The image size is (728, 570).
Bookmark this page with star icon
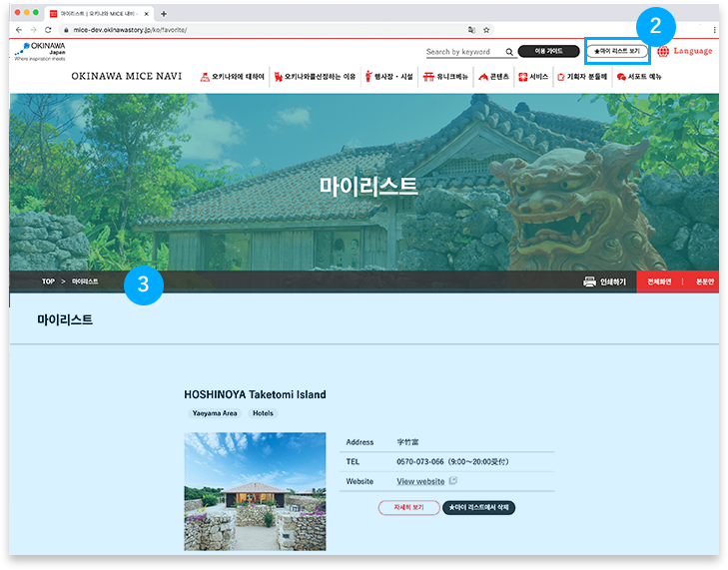486,30
